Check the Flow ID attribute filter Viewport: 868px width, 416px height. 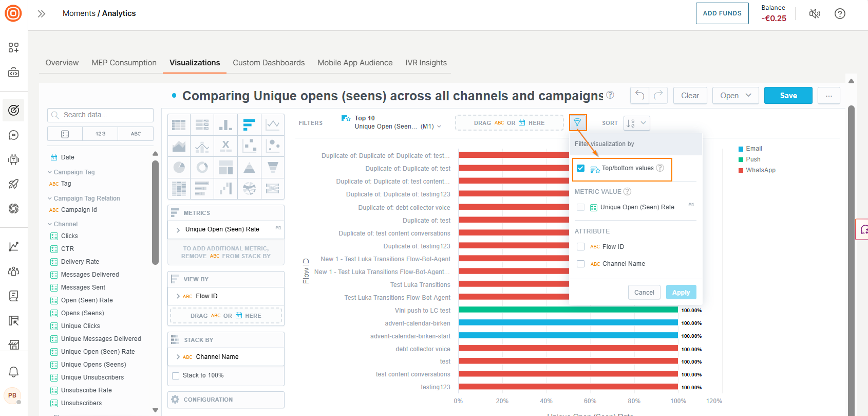(x=581, y=247)
